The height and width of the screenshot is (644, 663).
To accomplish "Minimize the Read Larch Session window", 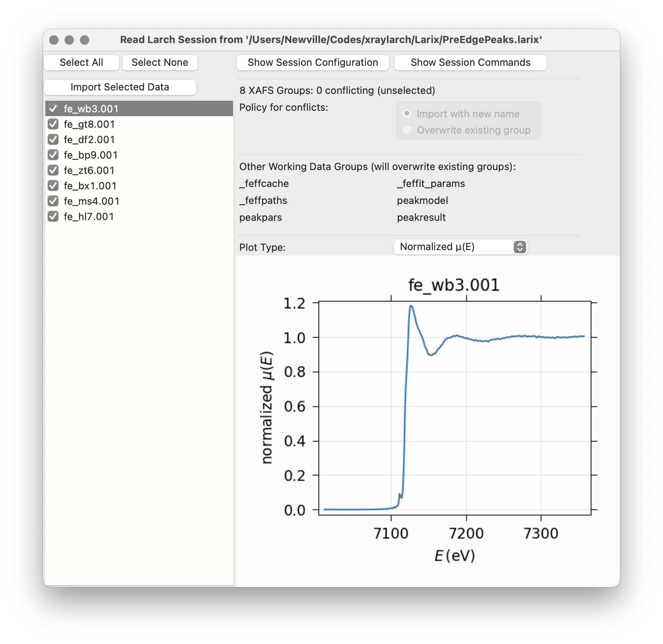I will click(69, 40).
